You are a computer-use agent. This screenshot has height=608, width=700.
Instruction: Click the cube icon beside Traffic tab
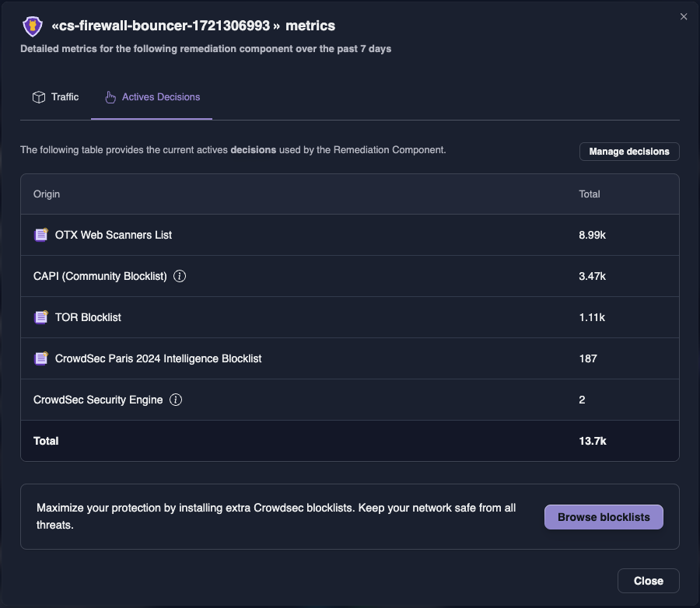[38, 96]
